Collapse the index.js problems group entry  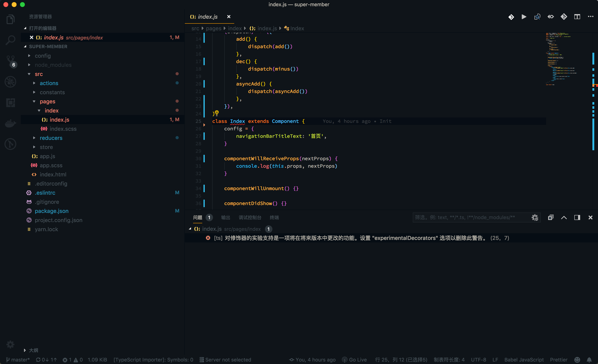point(190,229)
